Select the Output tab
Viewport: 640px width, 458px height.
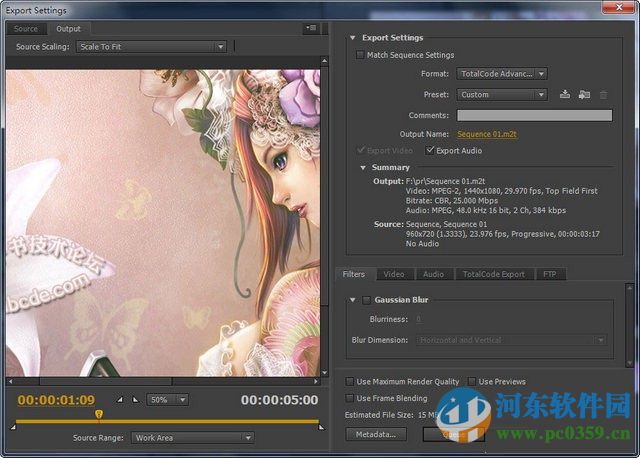(68, 29)
